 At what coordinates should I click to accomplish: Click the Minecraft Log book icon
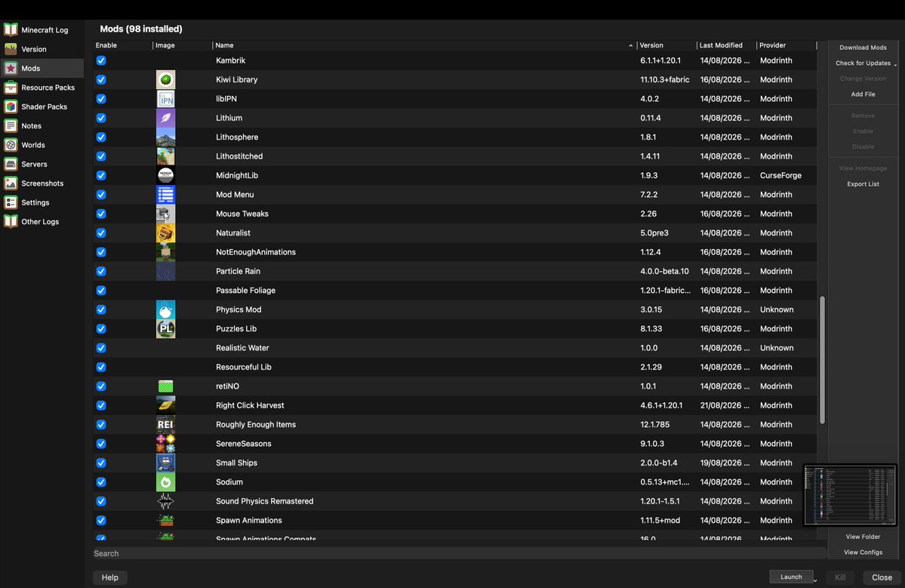[x=11, y=29]
